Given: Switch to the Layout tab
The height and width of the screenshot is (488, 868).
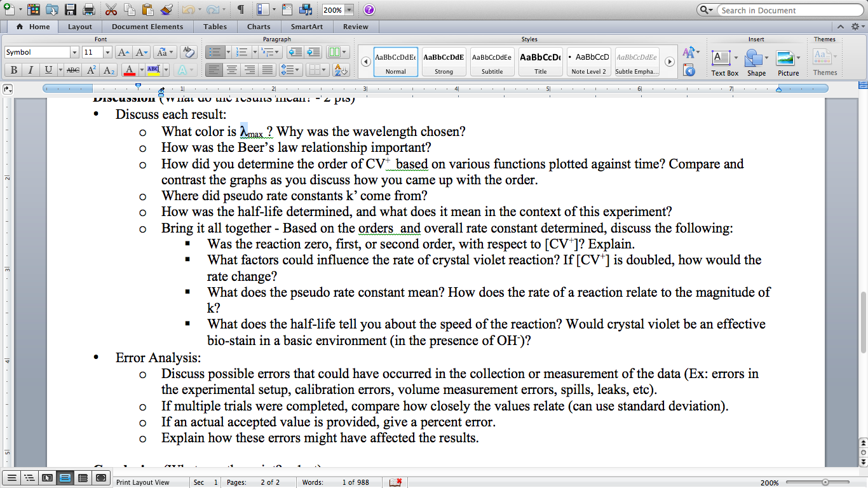Looking at the screenshot, I should (x=80, y=27).
